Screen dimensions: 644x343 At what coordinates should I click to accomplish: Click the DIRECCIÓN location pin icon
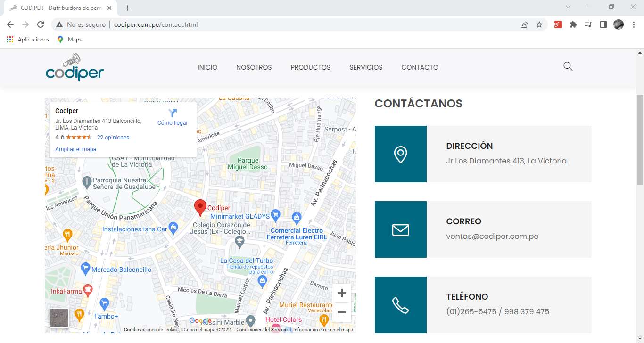coord(400,154)
